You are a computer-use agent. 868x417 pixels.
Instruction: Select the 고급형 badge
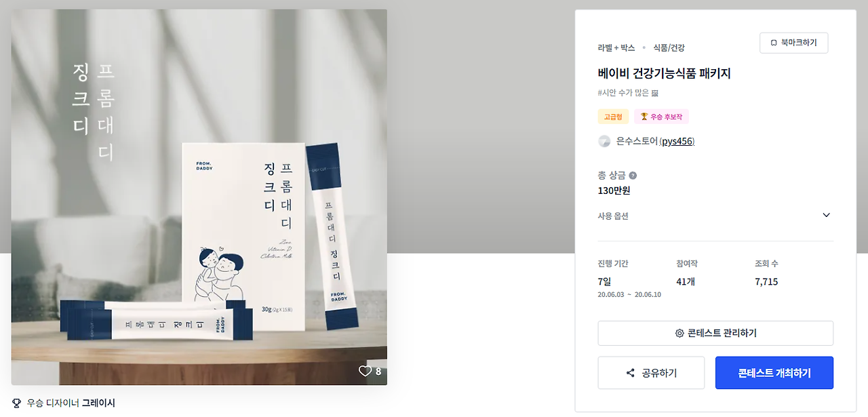click(613, 117)
